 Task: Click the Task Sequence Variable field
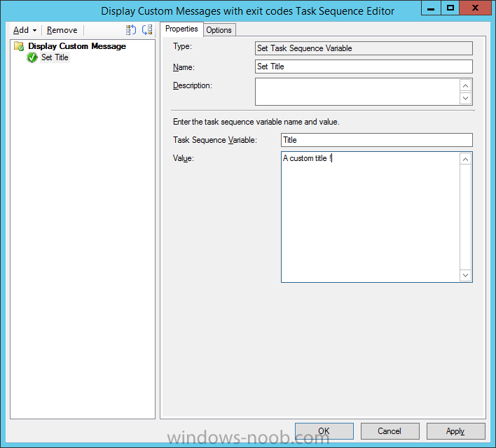[x=377, y=140]
